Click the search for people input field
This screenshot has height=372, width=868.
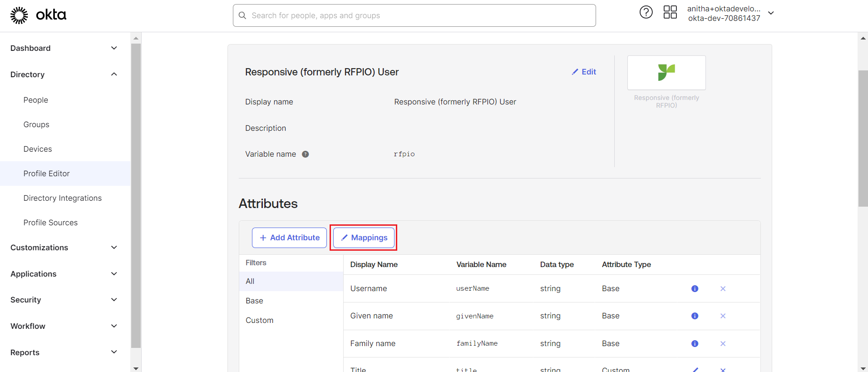point(414,15)
